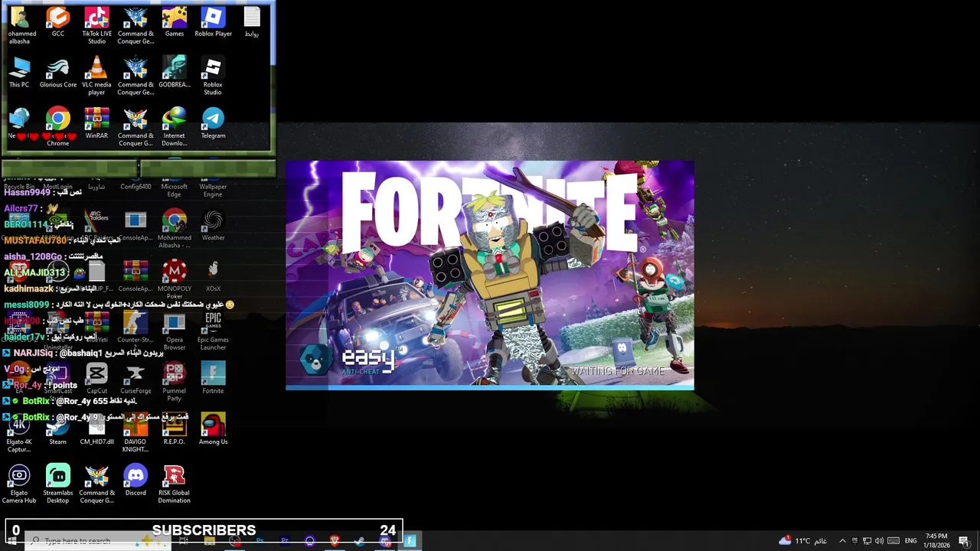Screen dimensions: 980x551
Task: Launch Streamlabs Desktop shortcut
Action: pyautogui.click(x=57, y=485)
